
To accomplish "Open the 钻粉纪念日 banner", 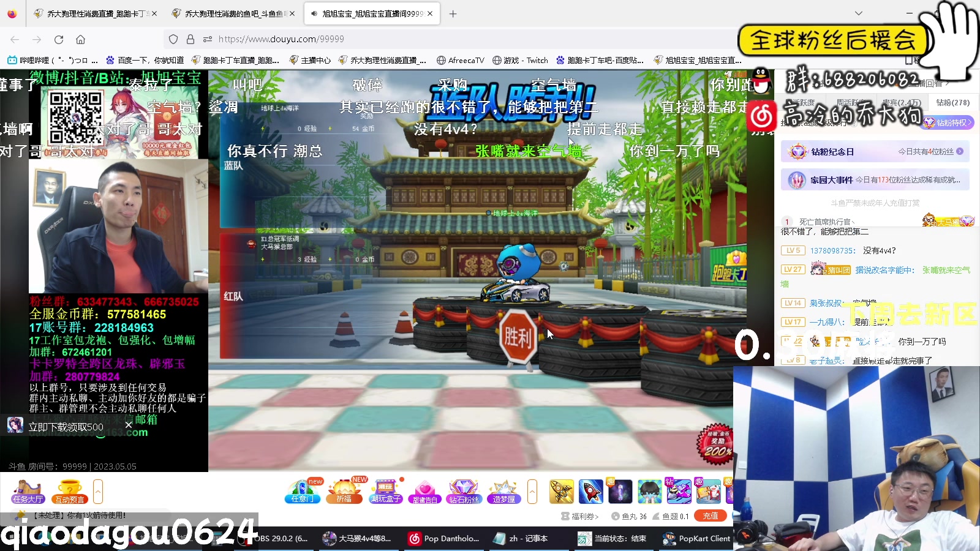I will click(875, 151).
